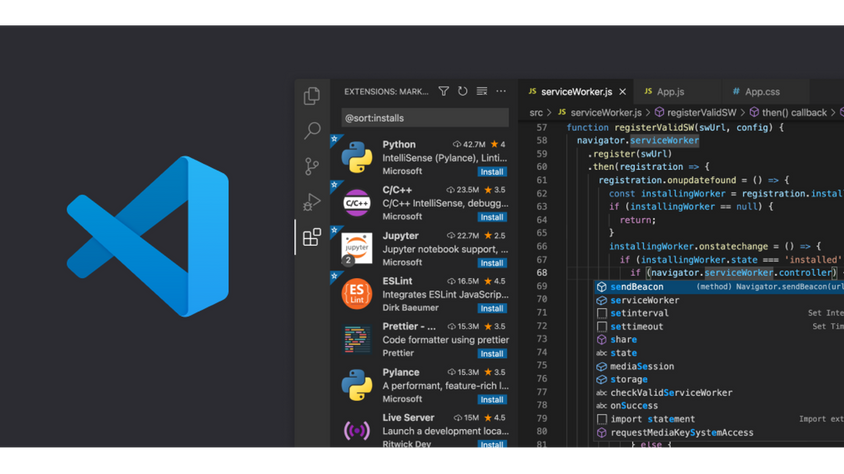Screen dimensions: 844x474
Task: Install the C/C++ extension
Action: point(491,217)
